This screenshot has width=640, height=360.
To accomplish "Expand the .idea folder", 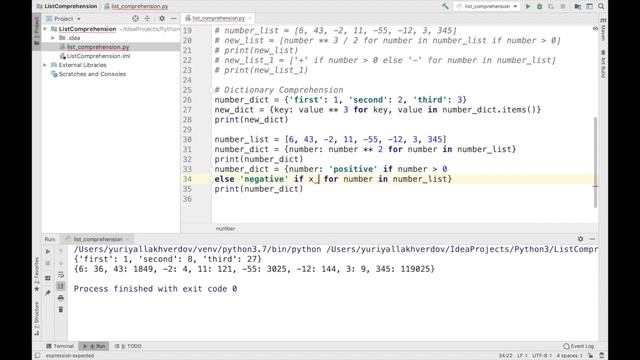I will (53, 38).
